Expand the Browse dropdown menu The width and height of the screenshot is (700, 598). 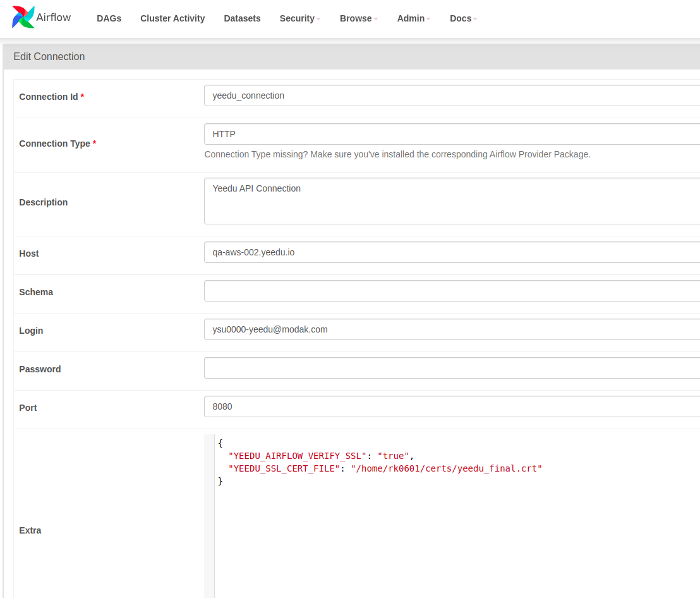pos(359,18)
